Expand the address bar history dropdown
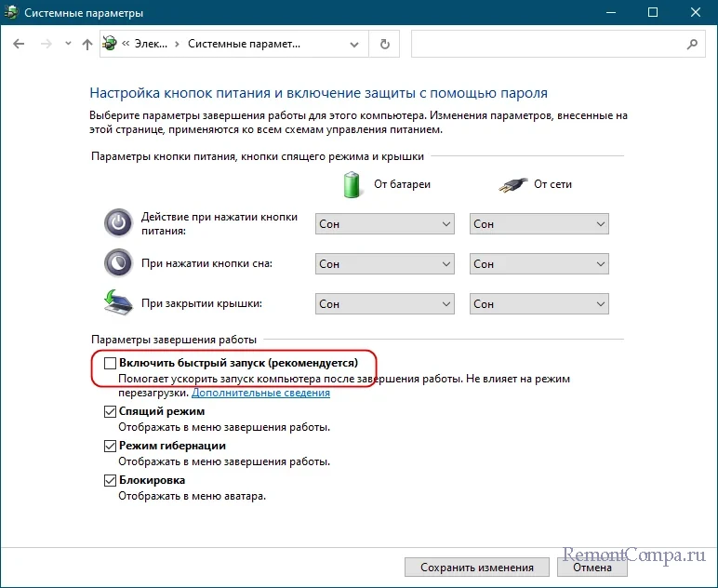 tap(354, 45)
